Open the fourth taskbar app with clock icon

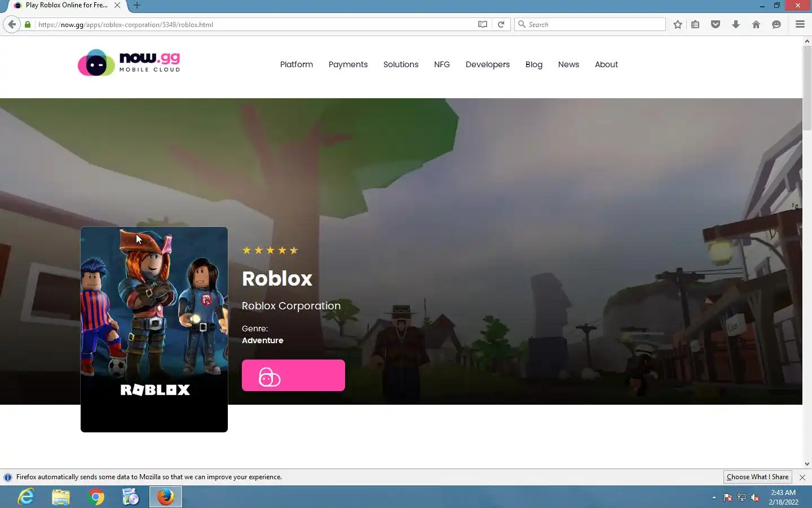131,497
